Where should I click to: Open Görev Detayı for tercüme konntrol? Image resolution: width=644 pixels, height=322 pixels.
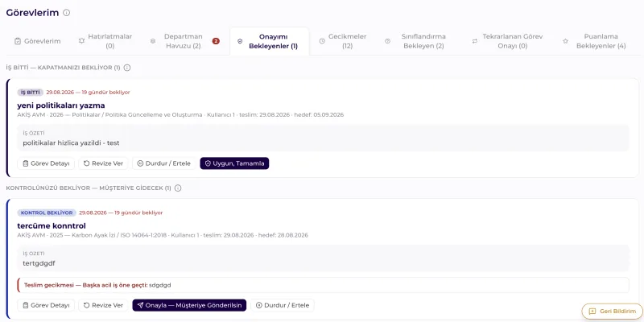[x=46, y=305]
